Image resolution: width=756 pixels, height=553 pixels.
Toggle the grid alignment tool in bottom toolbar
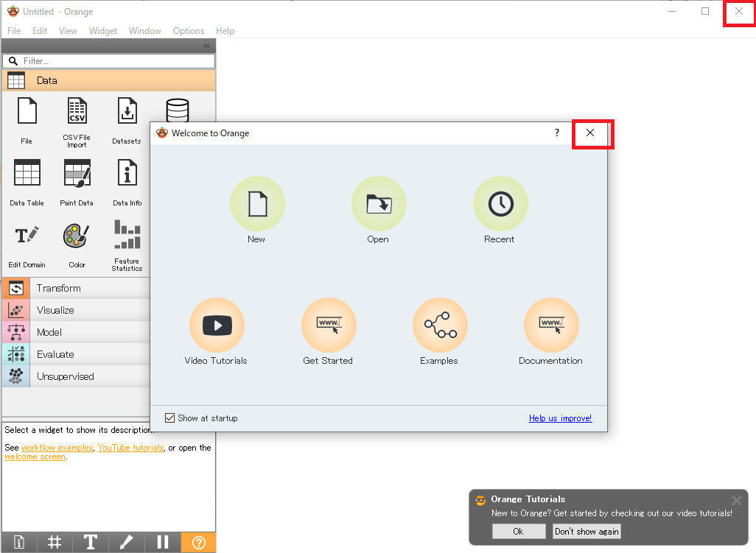pyautogui.click(x=55, y=543)
